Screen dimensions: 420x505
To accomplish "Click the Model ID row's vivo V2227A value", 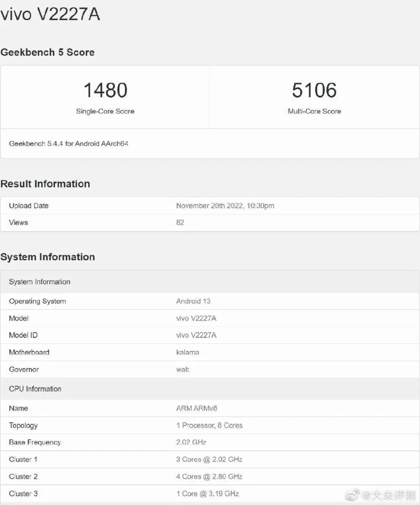I will coord(196,335).
